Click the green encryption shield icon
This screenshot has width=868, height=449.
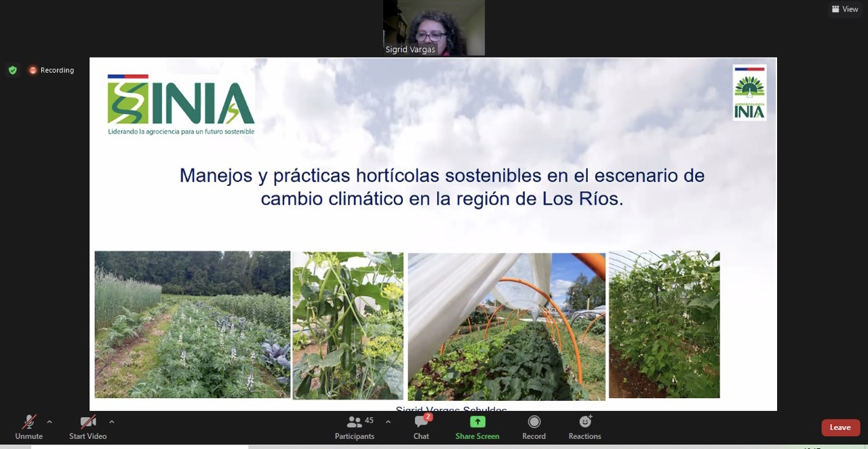click(13, 70)
